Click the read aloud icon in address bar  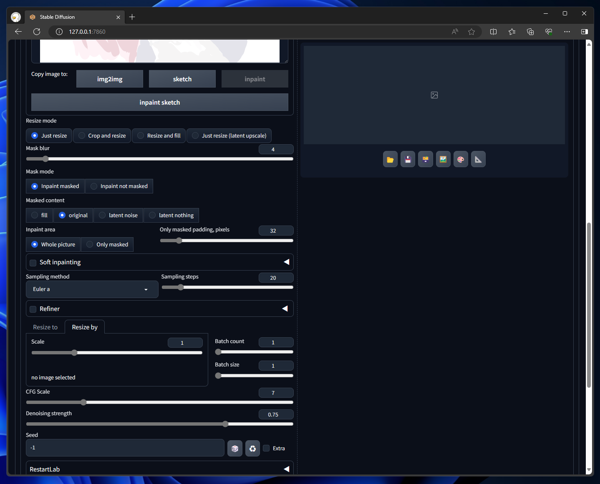[x=455, y=32]
